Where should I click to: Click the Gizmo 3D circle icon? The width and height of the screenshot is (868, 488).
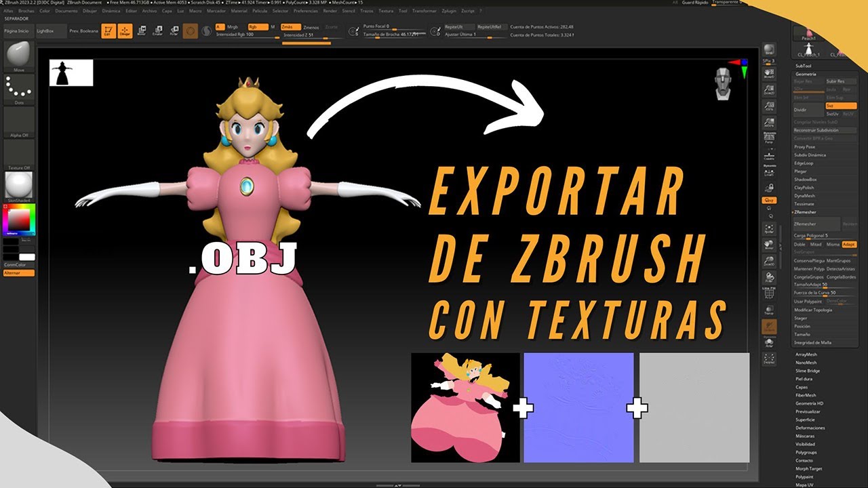(191, 30)
